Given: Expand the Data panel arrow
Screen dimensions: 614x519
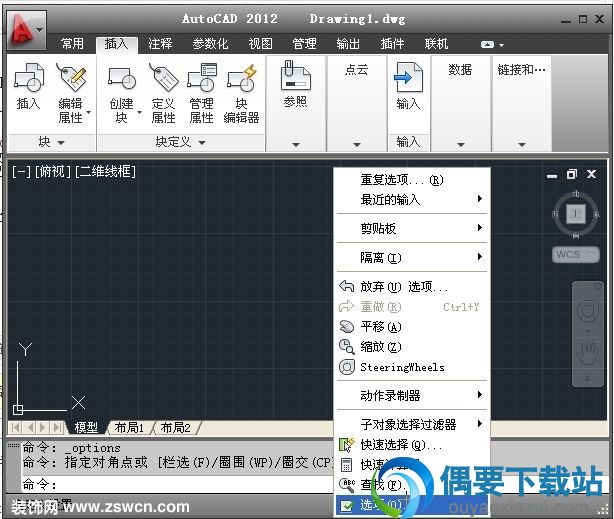Looking at the screenshot, I should click(461, 145).
